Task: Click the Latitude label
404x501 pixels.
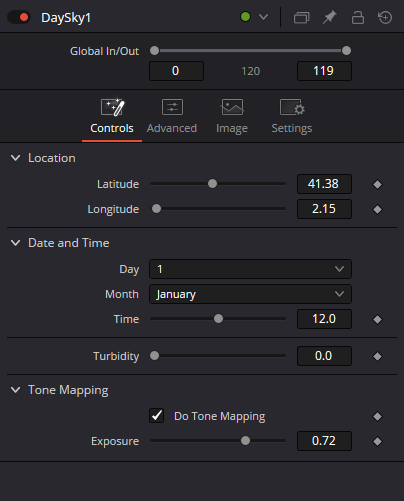Action: coord(118,184)
